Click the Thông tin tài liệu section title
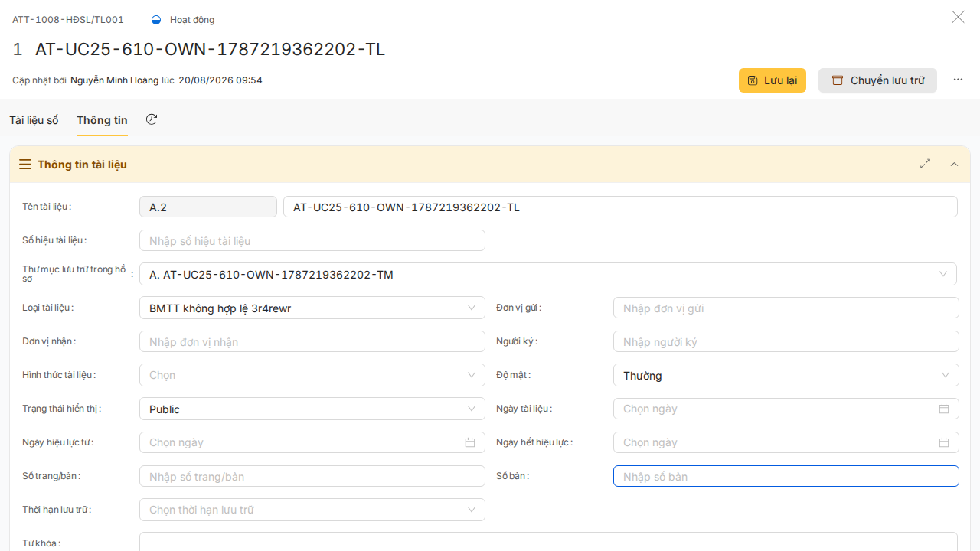The image size is (980, 551). click(x=82, y=165)
